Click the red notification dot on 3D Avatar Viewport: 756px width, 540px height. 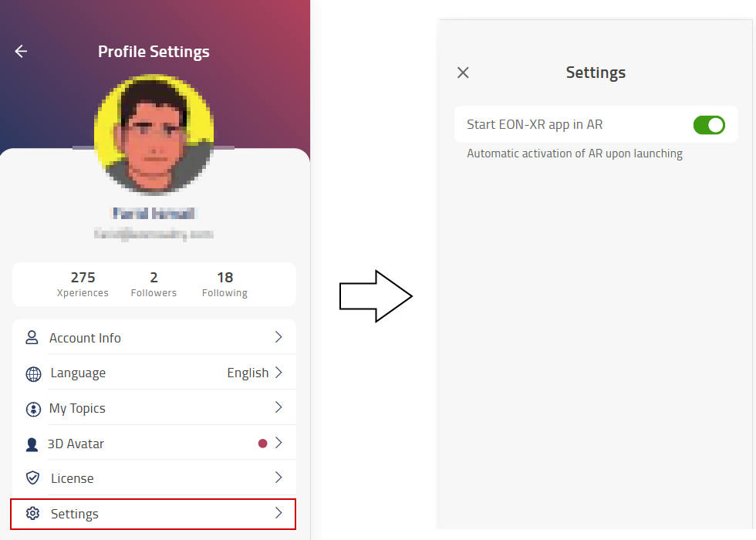tap(262, 444)
